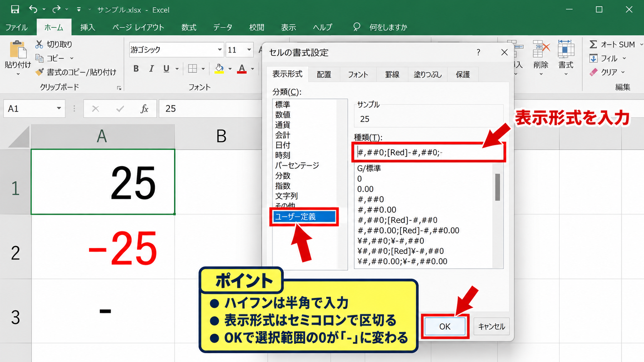Image resolution: width=644 pixels, height=362 pixels.
Task: Open the font name dropdown 游ゴシック
Action: (x=220, y=50)
